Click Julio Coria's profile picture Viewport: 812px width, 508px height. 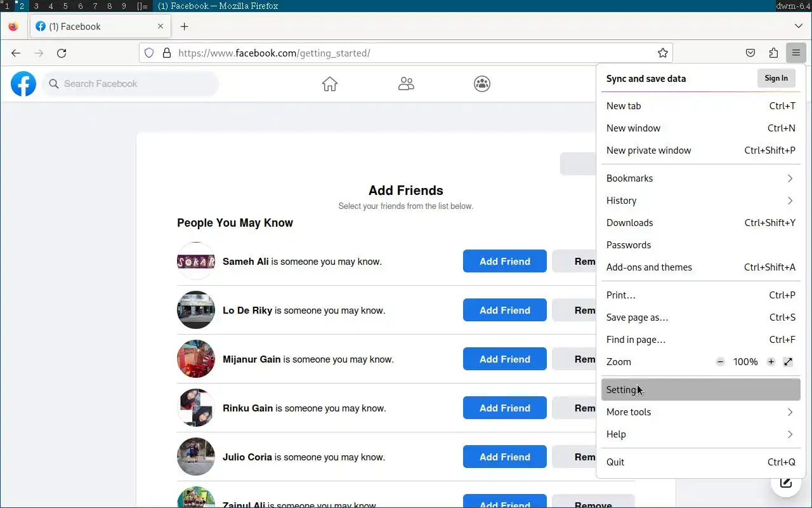click(196, 457)
